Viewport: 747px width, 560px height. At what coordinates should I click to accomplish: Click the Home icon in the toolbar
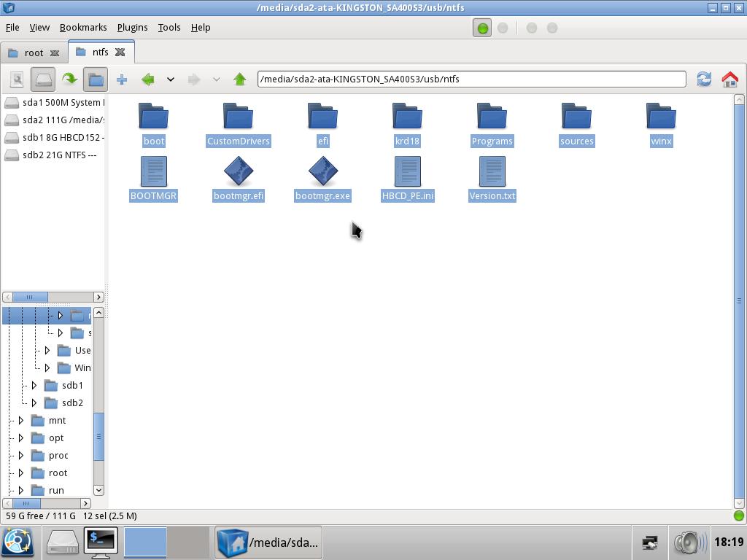[729, 79]
